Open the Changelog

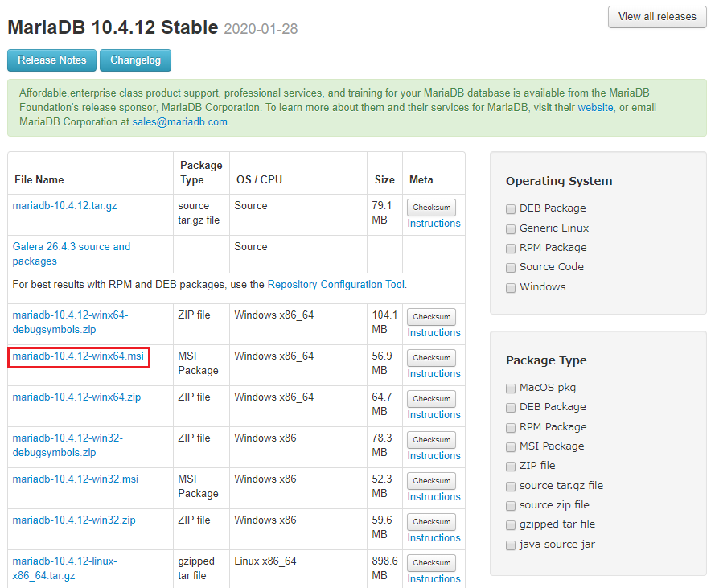135,60
